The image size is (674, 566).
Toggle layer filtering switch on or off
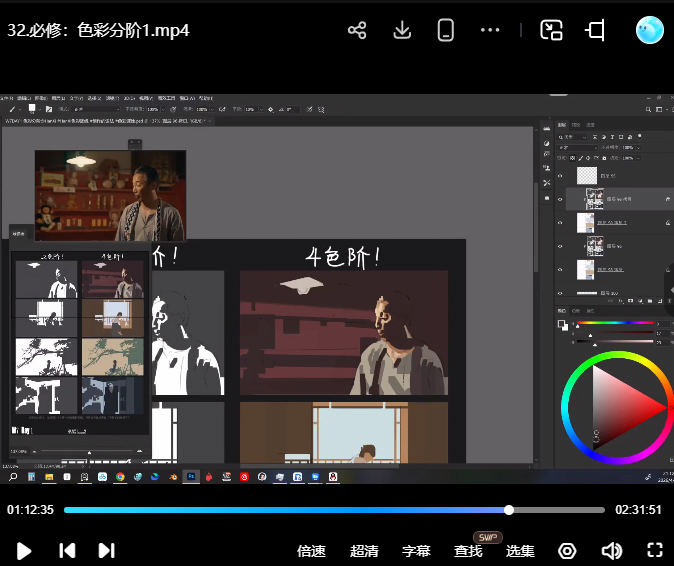pos(640,136)
